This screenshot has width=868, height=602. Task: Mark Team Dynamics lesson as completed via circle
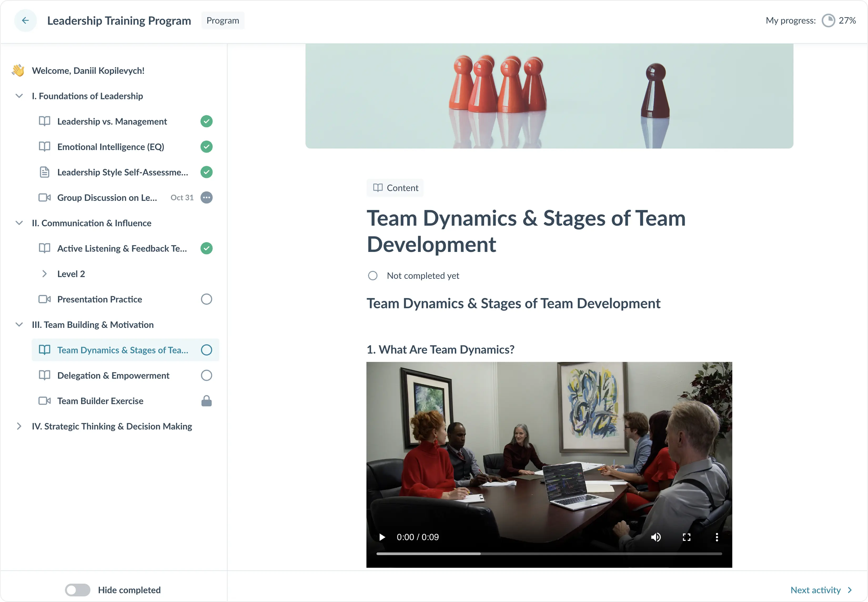click(207, 350)
